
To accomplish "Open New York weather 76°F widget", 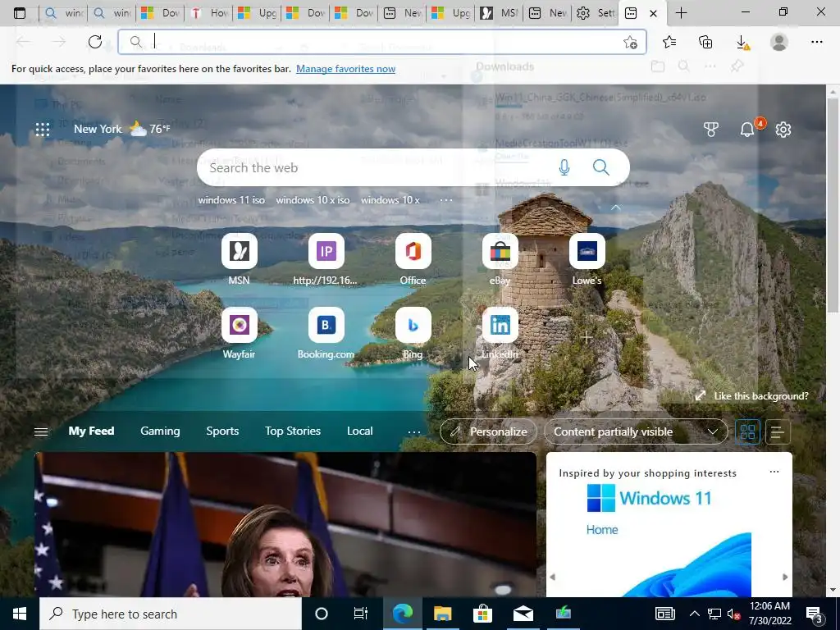I will [122, 129].
